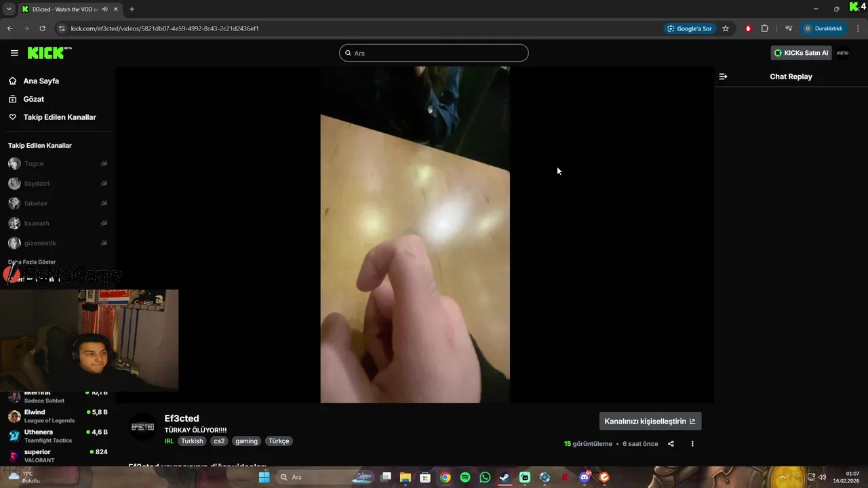The height and width of the screenshot is (488, 868).
Task: Open the Ef3cted channel name link
Action: click(182, 418)
